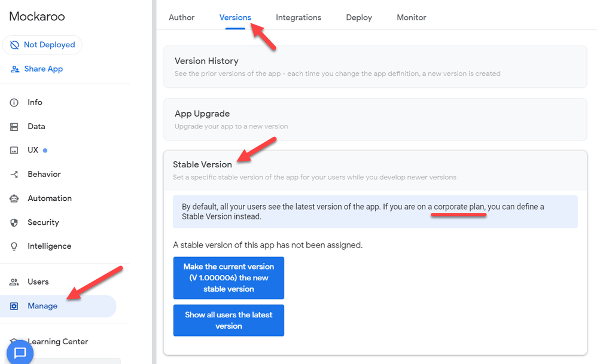Collapse the Stable Version panel

(375, 170)
